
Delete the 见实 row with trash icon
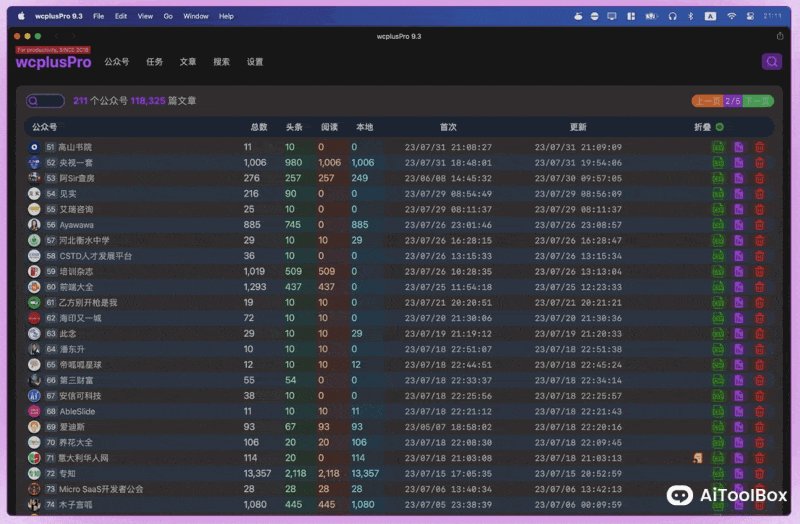click(759, 194)
